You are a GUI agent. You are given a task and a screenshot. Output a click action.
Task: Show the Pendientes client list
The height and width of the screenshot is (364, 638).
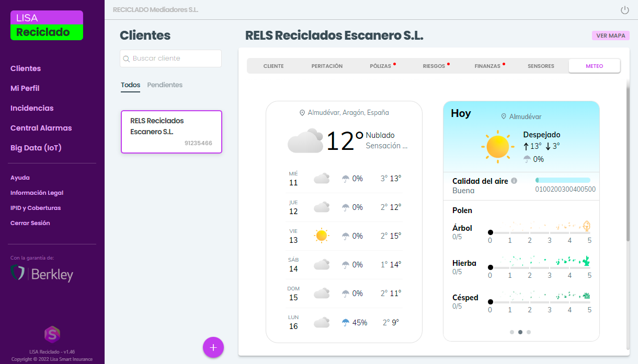click(x=165, y=85)
